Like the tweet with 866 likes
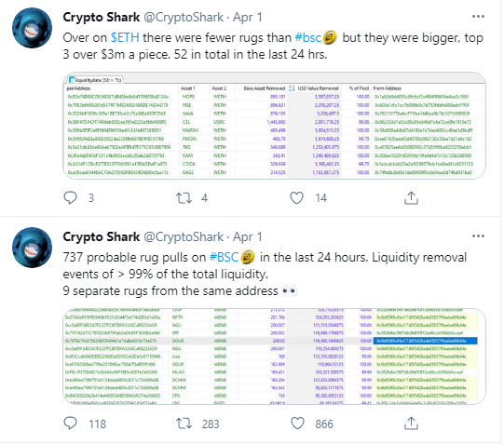This screenshot has width=504, height=444. click(297, 424)
